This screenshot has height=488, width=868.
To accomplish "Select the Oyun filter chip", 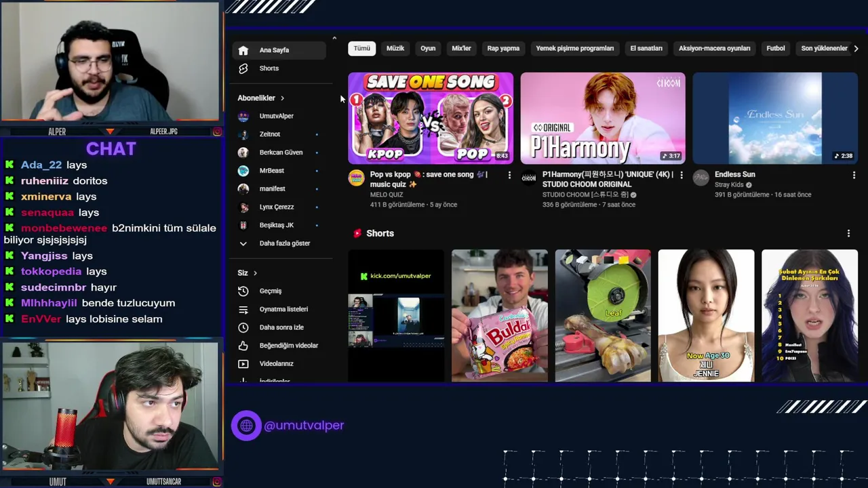I will pos(428,48).
